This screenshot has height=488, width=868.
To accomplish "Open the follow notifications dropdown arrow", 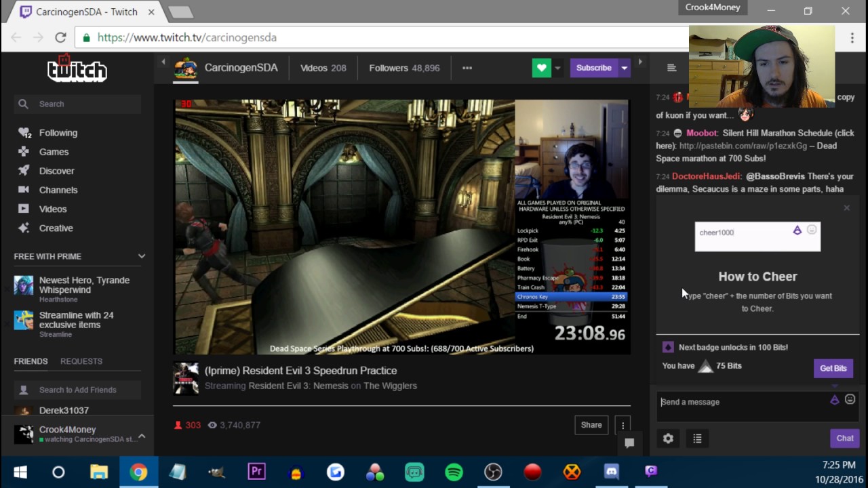I will click(557, 68).
